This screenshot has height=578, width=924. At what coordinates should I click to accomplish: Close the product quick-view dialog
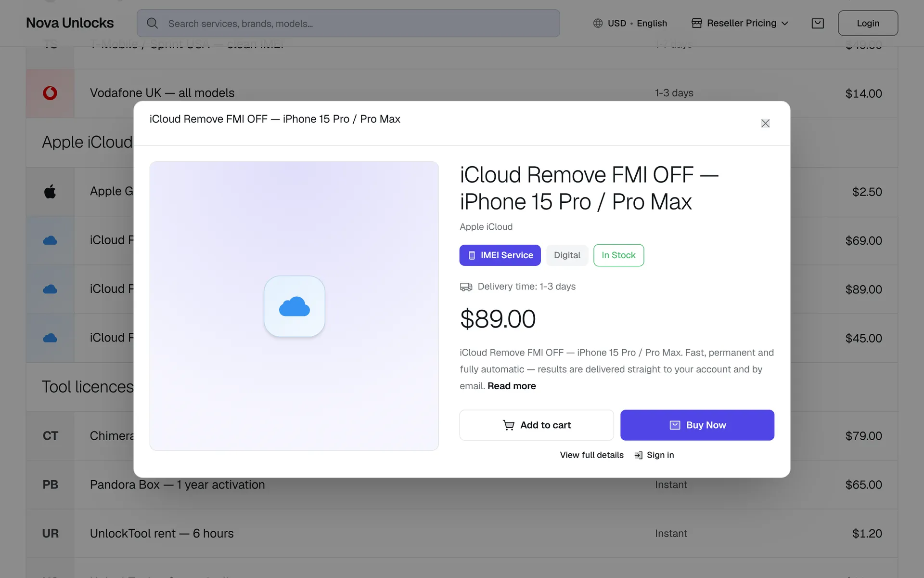[x=765, y=123]
